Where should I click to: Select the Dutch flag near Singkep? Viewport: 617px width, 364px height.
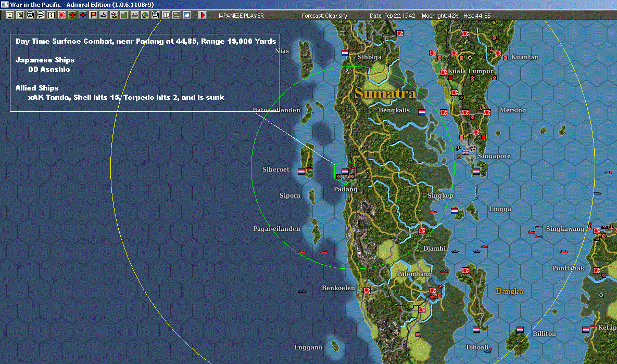[x=455, y=211]
